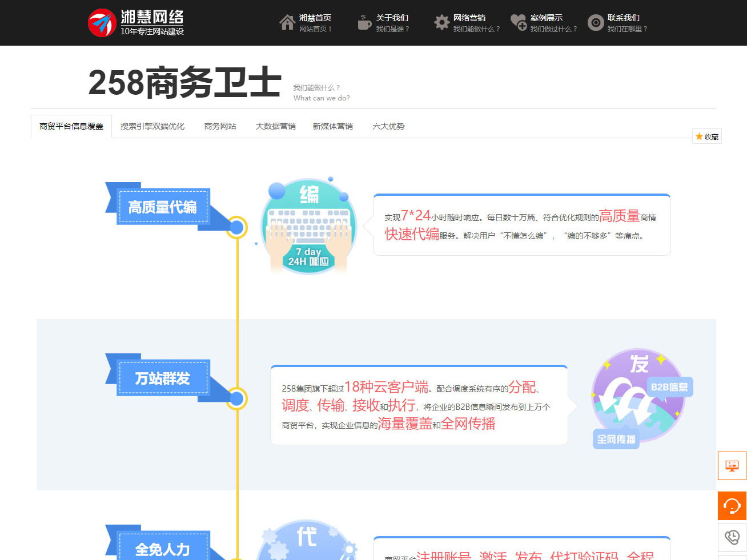Viewport: 747px width, 560px height.
Task: Click the red 快速代编 text
Action: [x=412, y=234]
